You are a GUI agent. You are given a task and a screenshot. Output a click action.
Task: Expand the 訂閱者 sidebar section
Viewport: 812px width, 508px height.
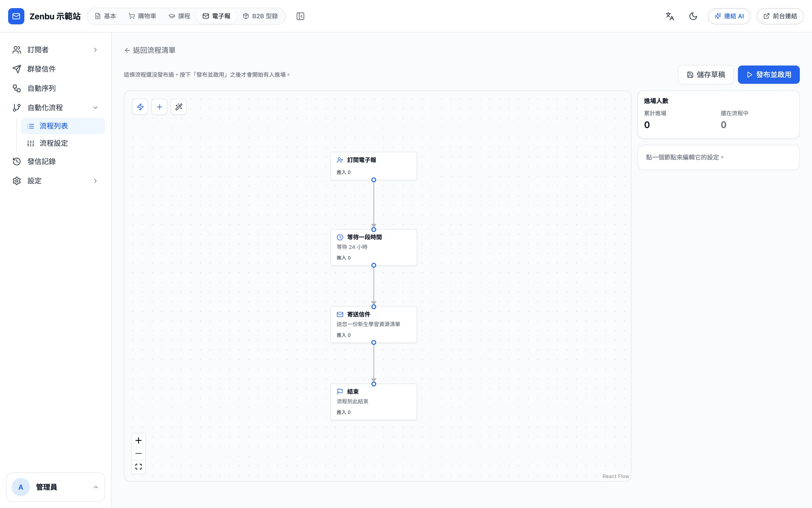55,50
